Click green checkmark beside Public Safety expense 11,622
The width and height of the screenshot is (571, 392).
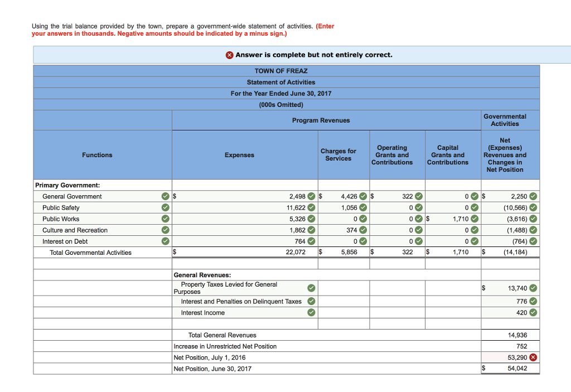click(311, 207)
